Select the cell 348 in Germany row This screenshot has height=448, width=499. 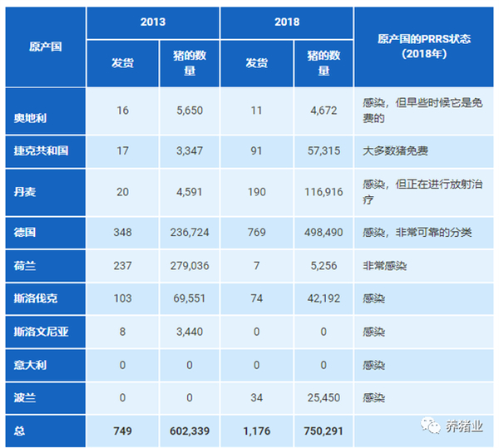(122, 233)
